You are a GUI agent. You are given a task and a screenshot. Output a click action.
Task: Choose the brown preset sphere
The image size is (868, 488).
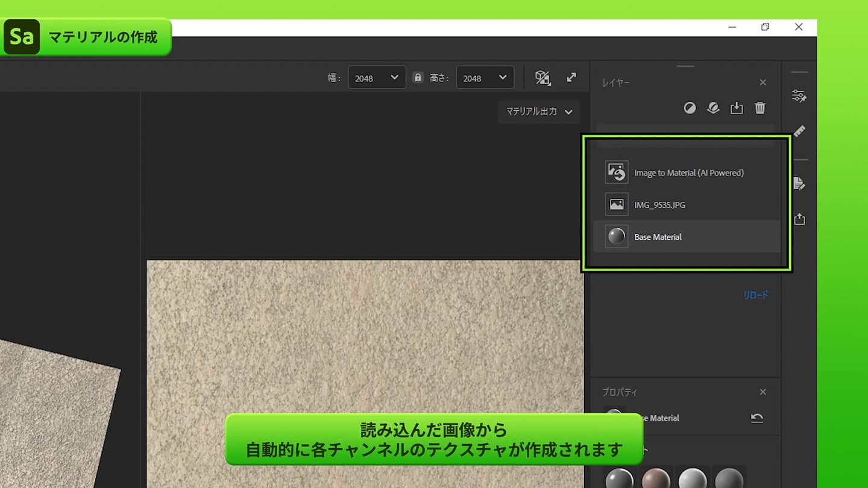click(x=656, y=478)
